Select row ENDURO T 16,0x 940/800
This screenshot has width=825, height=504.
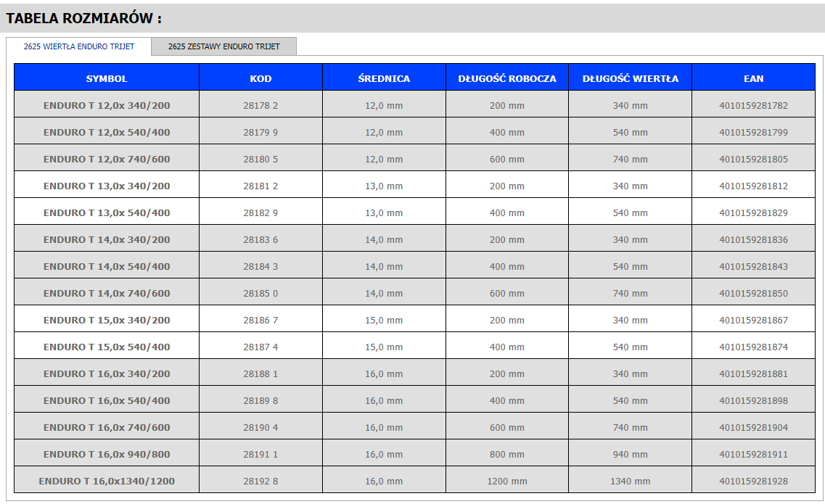(414, 454)
